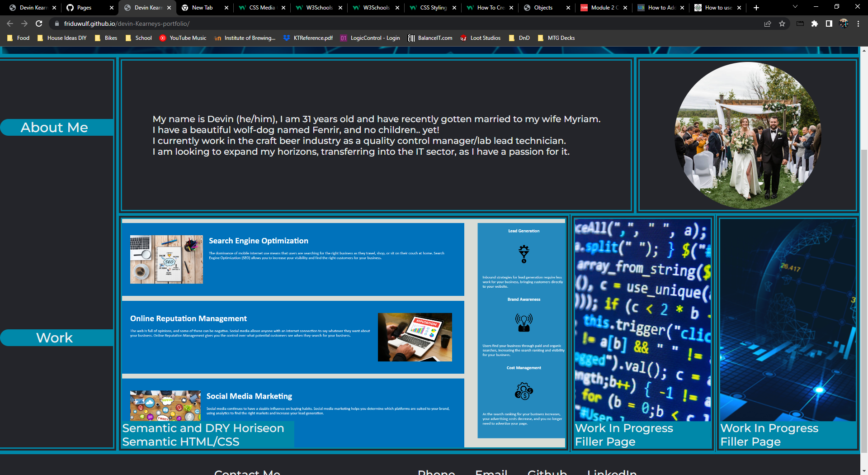Switch to the CSS Media tab
Image resolution: width=868 pixels, height=475 pixels.
(262, 8)
